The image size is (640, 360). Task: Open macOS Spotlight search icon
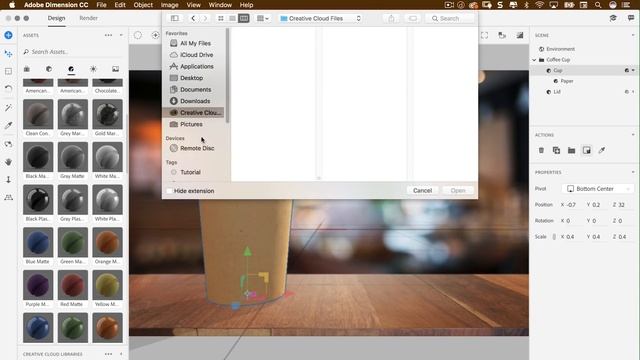pyautogui.click(x=598, y=5)
